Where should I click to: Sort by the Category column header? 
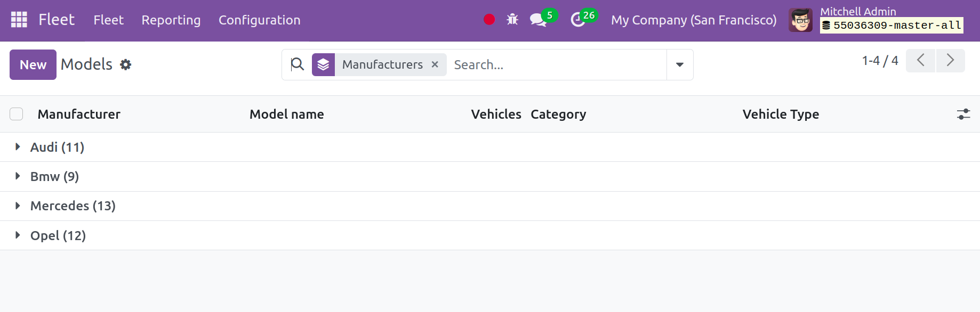coord(558,114)
